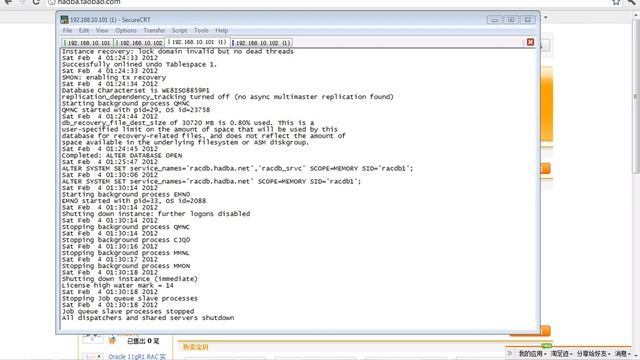Click the browser wrench menu icon

click(632, 2)
